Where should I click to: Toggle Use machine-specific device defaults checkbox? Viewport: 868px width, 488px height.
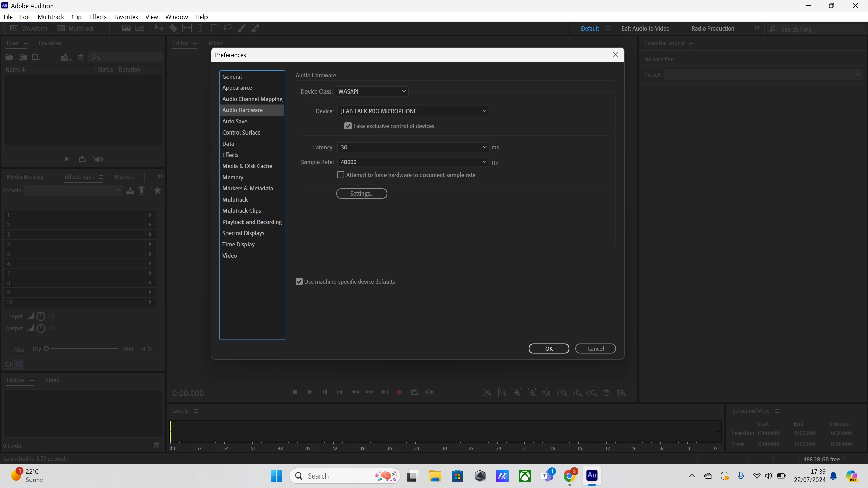[299, 282]
